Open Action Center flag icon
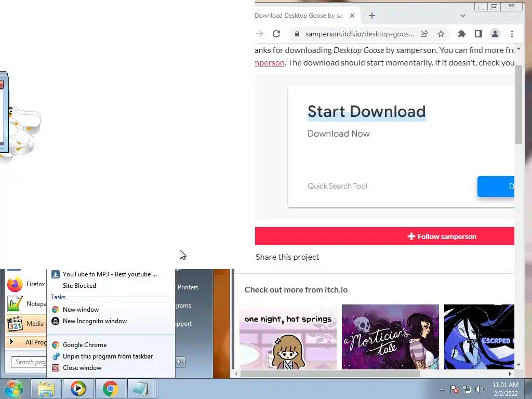 tap(455, 389)
